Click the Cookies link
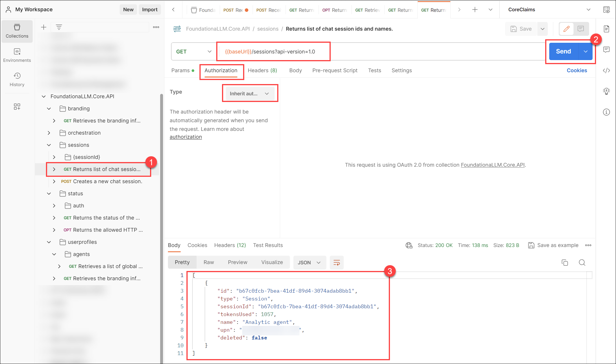The width and height of the screenshot is (616, 364). tap(577, 70)
